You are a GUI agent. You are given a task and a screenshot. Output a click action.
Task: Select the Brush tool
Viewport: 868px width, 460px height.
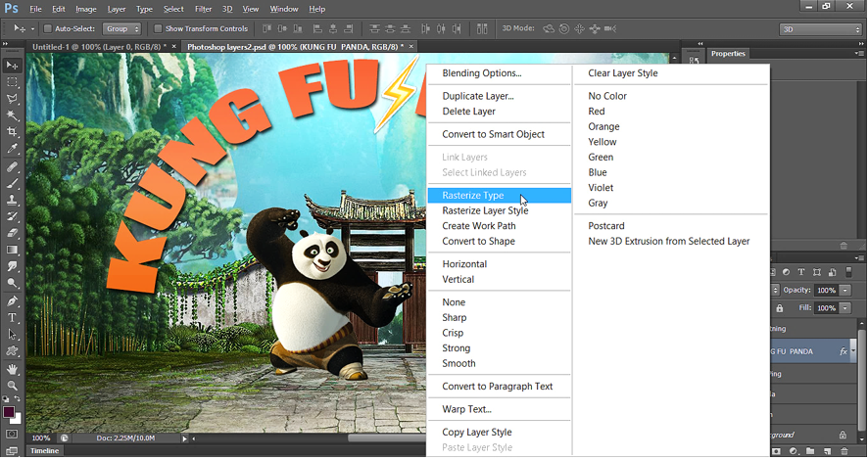[12, 184]
